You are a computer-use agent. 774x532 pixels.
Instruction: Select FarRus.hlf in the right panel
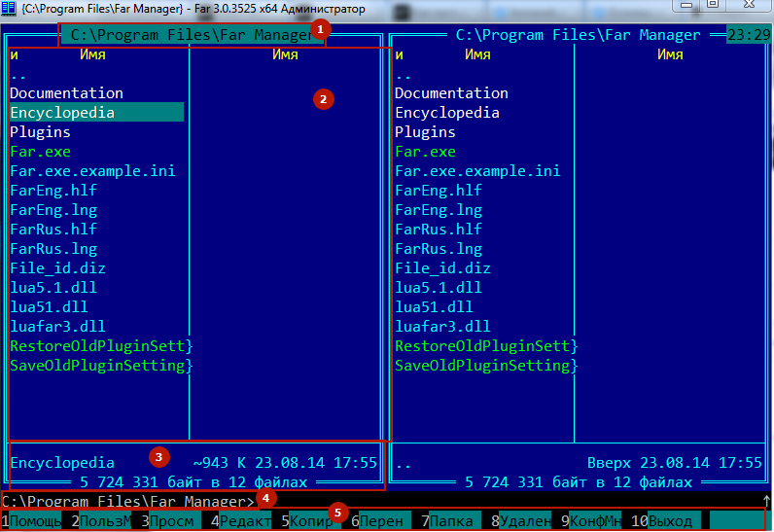[x=439, y=229]
